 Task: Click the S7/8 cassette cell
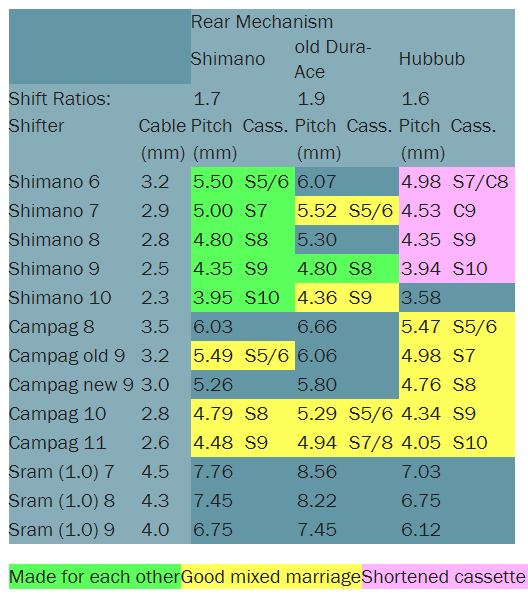click(x=372, y=443)
